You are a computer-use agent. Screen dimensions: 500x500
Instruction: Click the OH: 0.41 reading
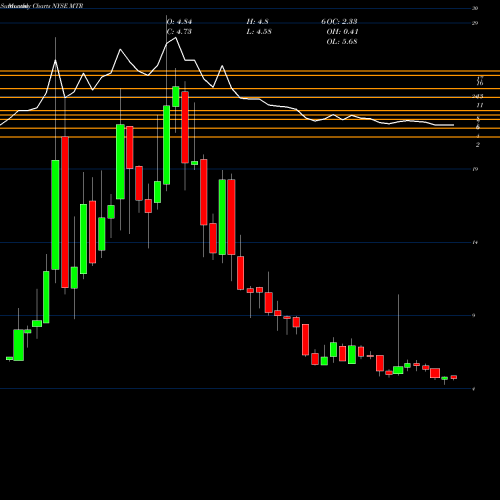pos(342,32)
